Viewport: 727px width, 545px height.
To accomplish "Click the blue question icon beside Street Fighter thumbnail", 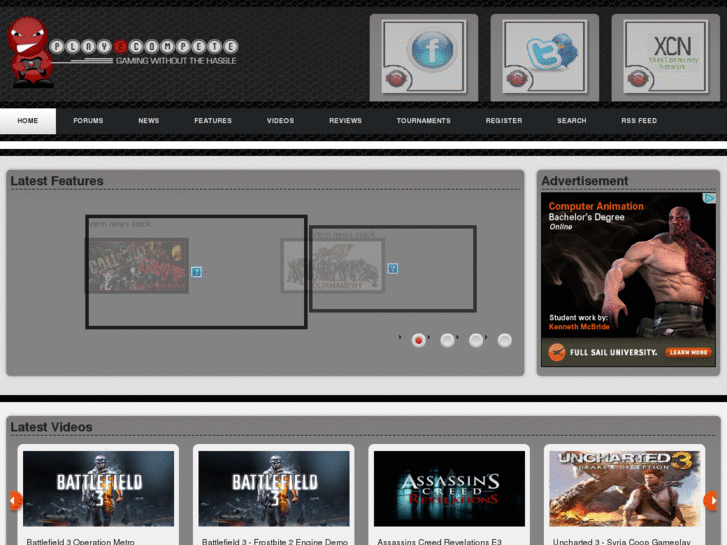I will pos(393,268).
